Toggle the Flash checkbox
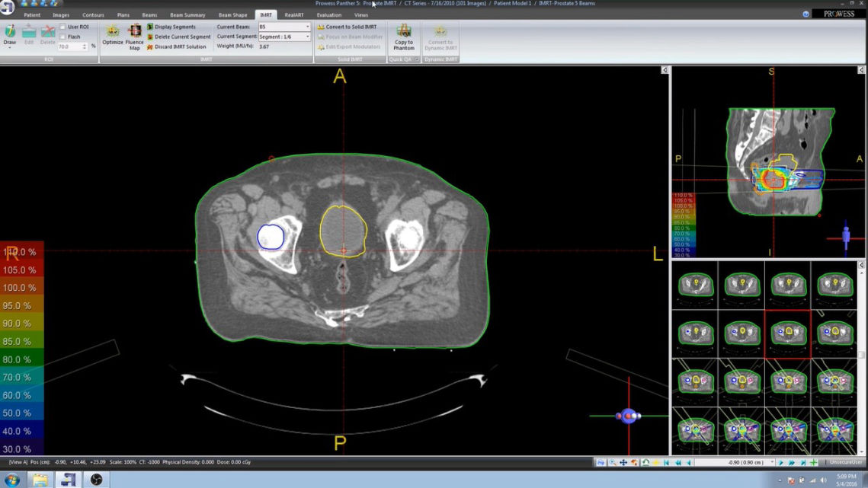Viewport: 868px width, 488px height. 62,37
